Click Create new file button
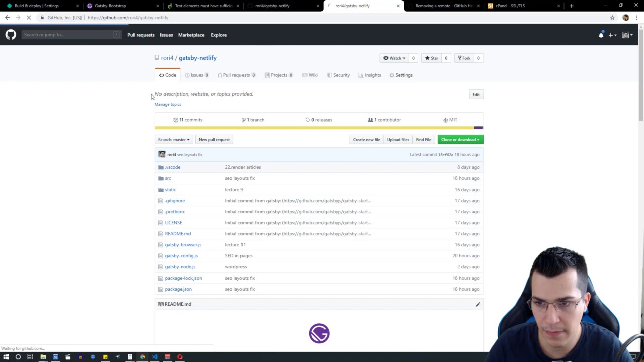This screenshot has height=362, width=644. (x=367, y=140)
